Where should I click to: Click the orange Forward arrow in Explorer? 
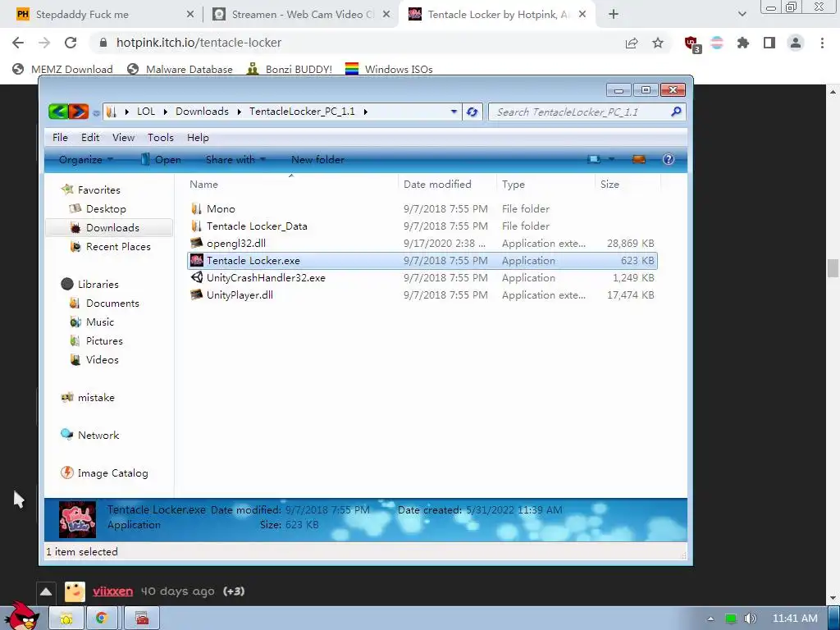pos(78,112)
